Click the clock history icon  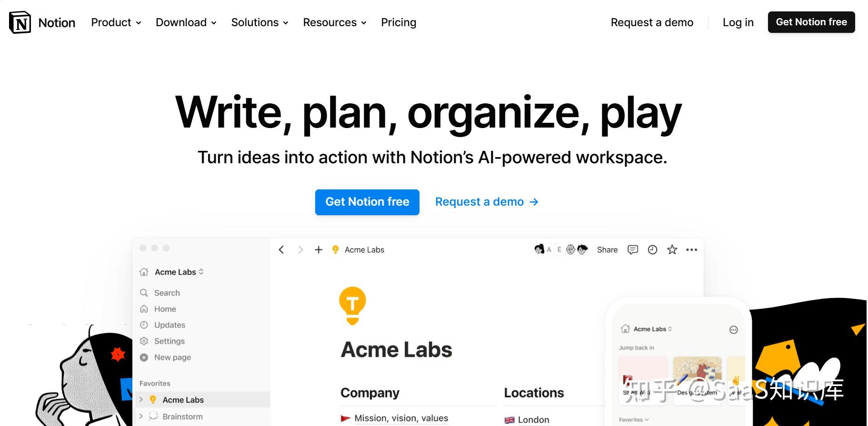click(652, 250)
